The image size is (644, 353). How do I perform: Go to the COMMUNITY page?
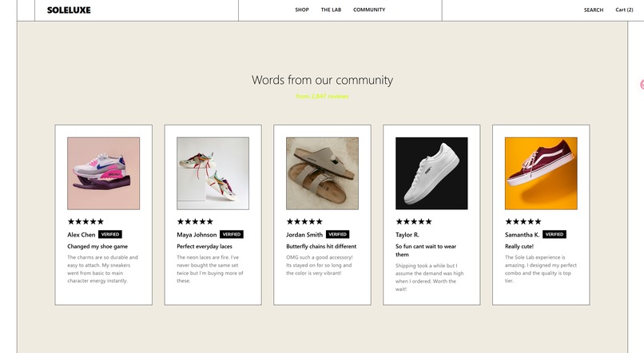point(369,10)
